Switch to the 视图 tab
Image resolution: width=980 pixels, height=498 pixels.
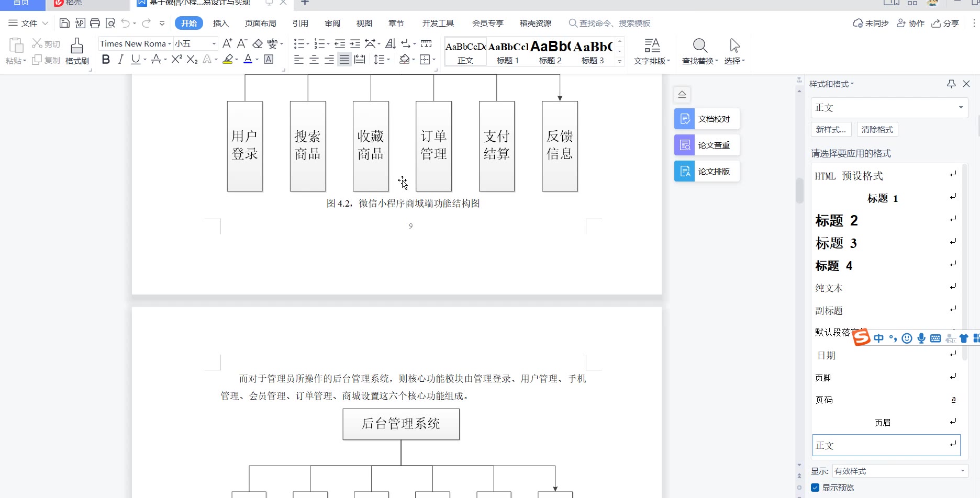(364, 23)
